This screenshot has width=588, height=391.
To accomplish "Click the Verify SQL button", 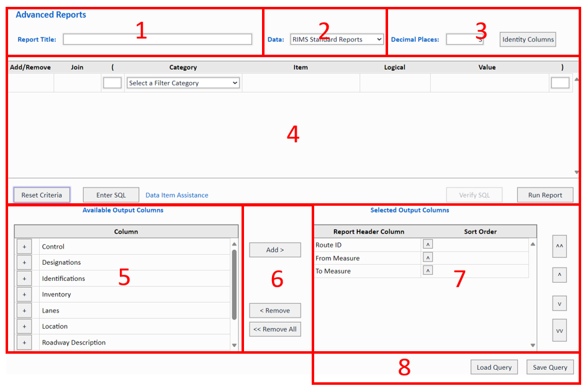I will tap(474, 195).
